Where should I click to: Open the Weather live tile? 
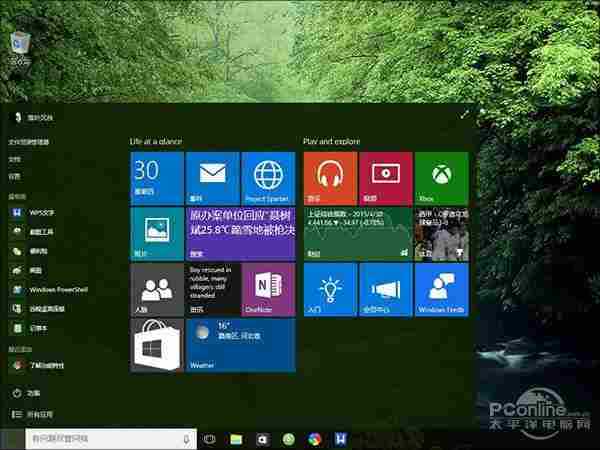240,346
